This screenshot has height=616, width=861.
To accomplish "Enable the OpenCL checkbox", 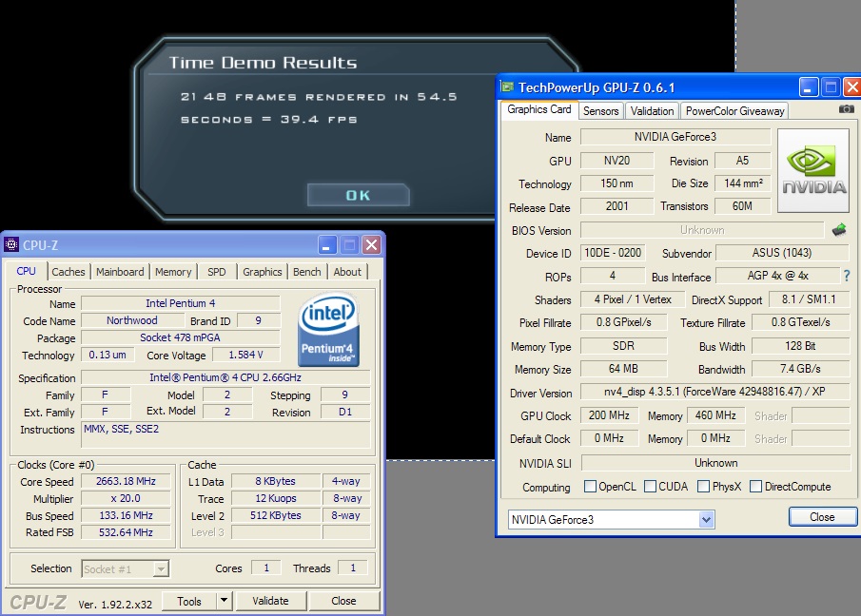I will tap(589, 487).
